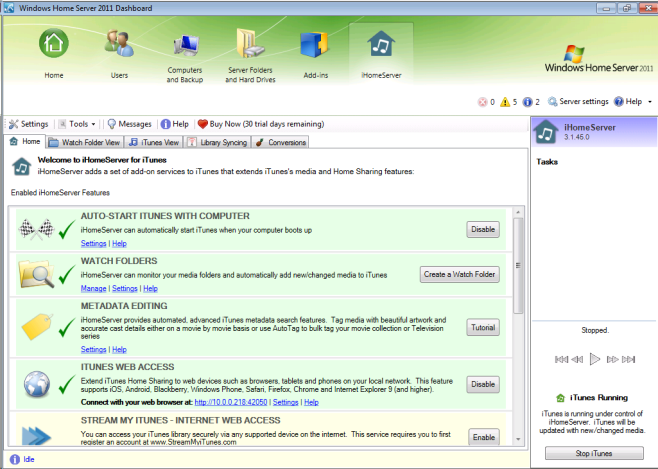Click the warning alerts yellow icon
Viewport: 658px width, 469px height.
tap(505, 102)
